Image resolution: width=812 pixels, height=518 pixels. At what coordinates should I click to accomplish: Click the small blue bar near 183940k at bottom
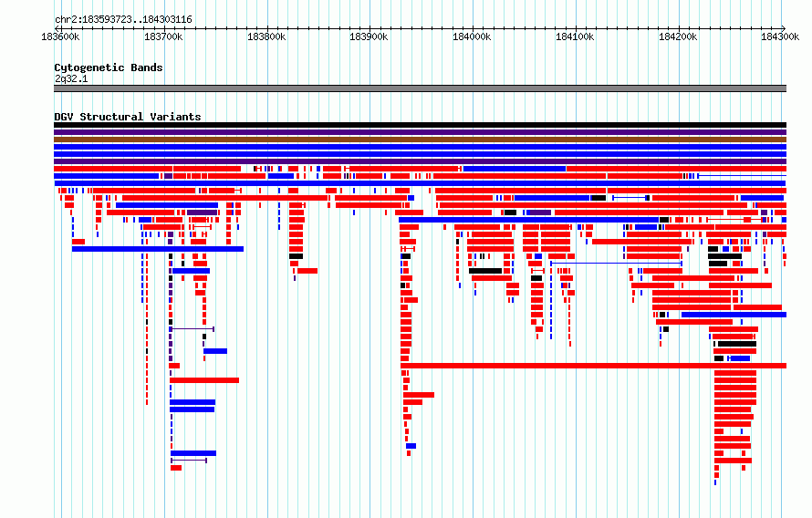pos(411,446)
